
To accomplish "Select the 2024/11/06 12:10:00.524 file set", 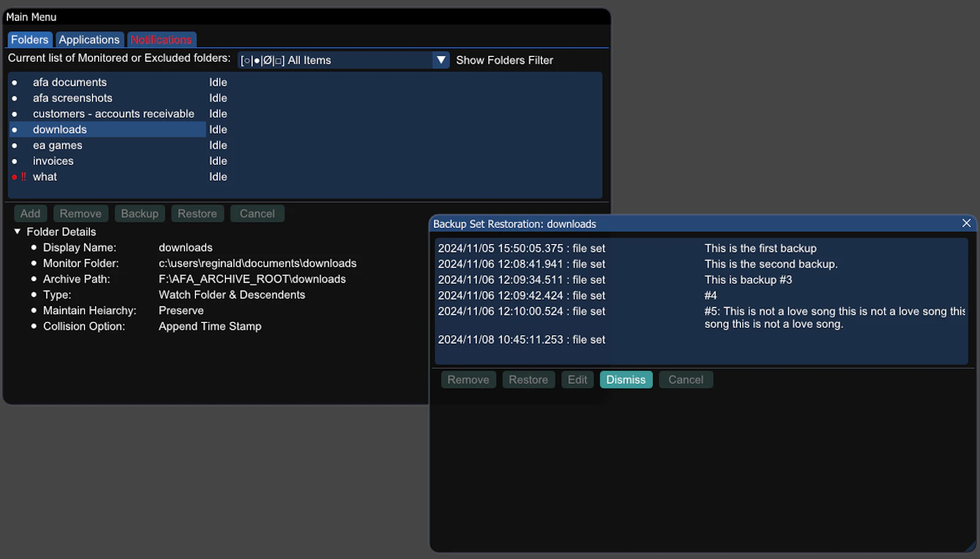I will [x=521, y=311].
